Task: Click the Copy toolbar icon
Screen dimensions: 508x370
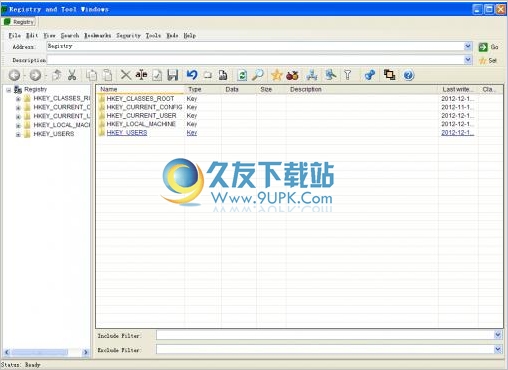Action: tap(92, 75)
